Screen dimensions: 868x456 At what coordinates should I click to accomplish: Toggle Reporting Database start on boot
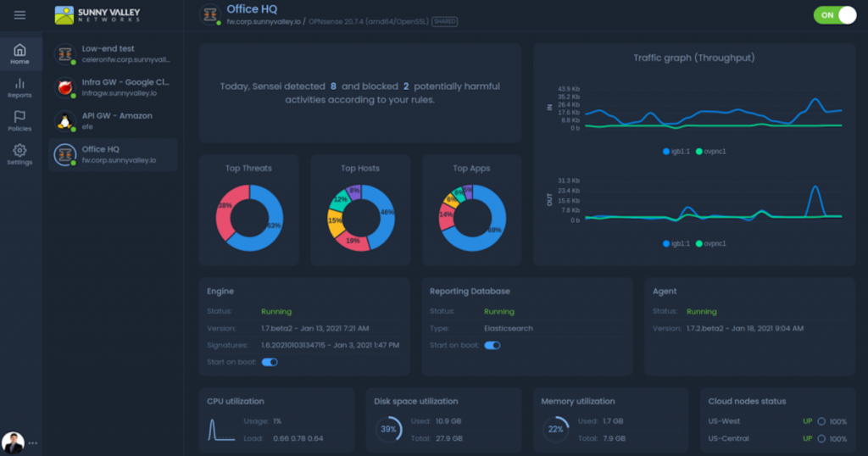point(492,345)
